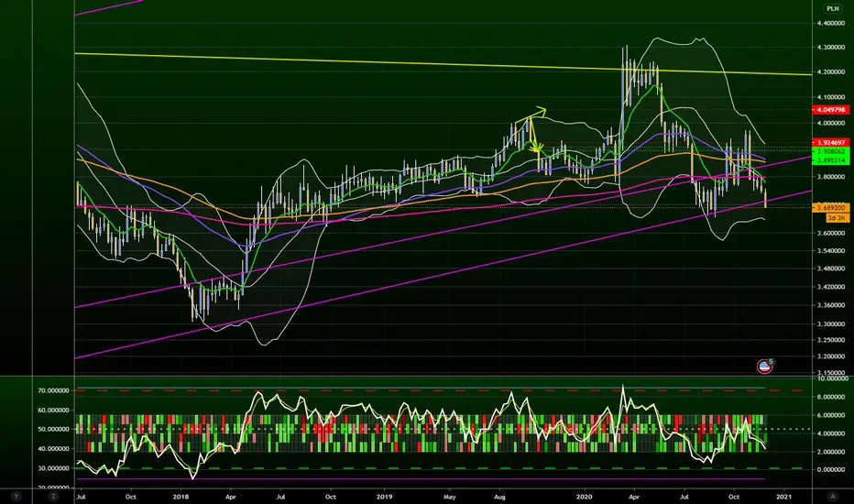Click the round Z button beside the time axis

coord(53,497)
